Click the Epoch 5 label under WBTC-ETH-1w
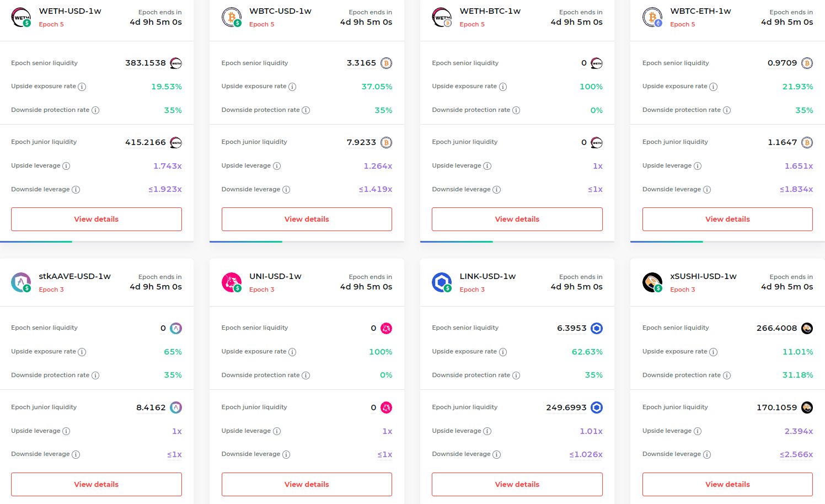This screenshot has width=825, height=504. [x=682, y=24]
